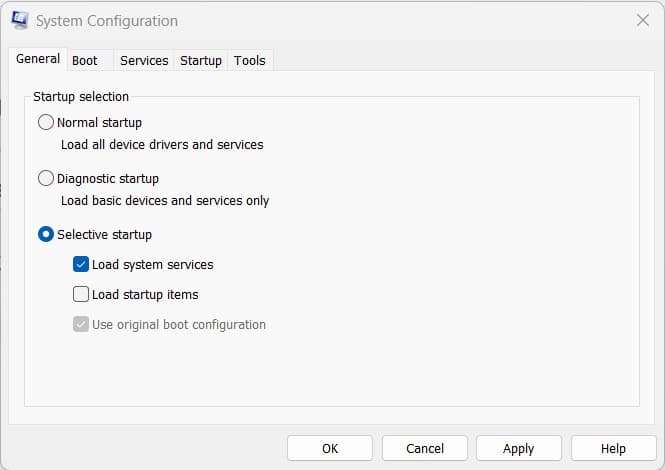Image resolution: width=665 pixels, height=470 pixels.
Task: Select the Startup tab
Action: point(201,61)
